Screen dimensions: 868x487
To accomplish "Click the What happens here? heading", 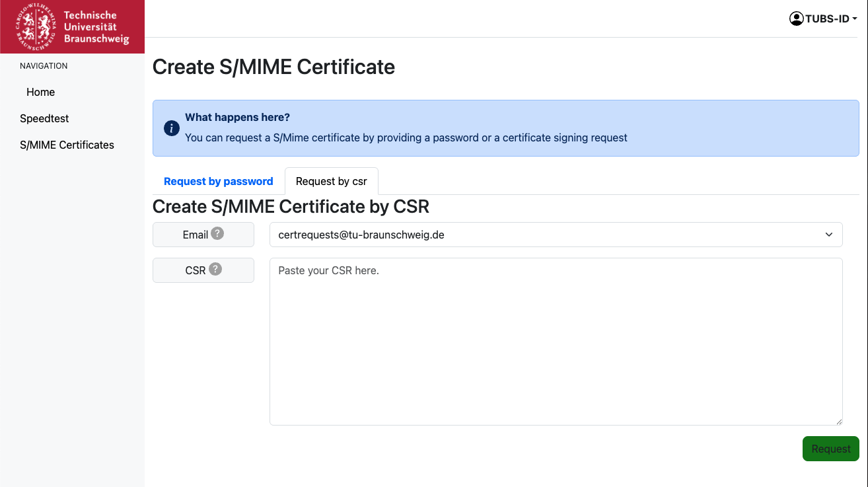I will click(237, 117).
